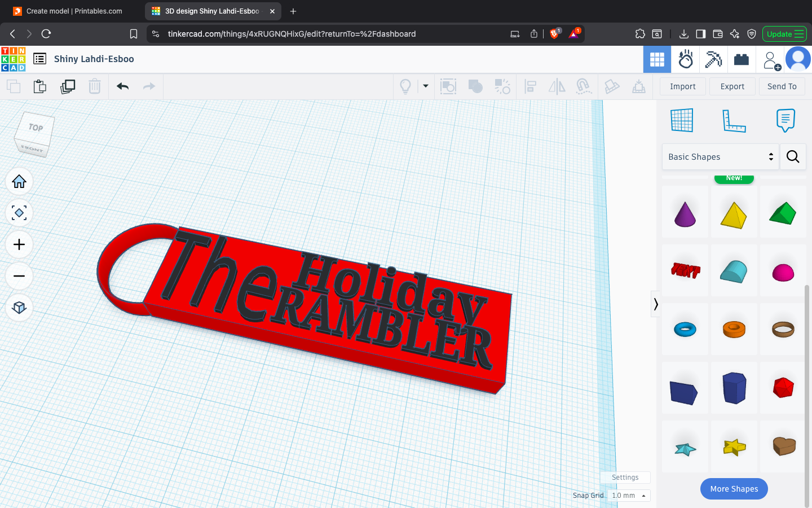Select the Fit all in view icon
This screenshot has width=812, height=508.
point(19,213)
